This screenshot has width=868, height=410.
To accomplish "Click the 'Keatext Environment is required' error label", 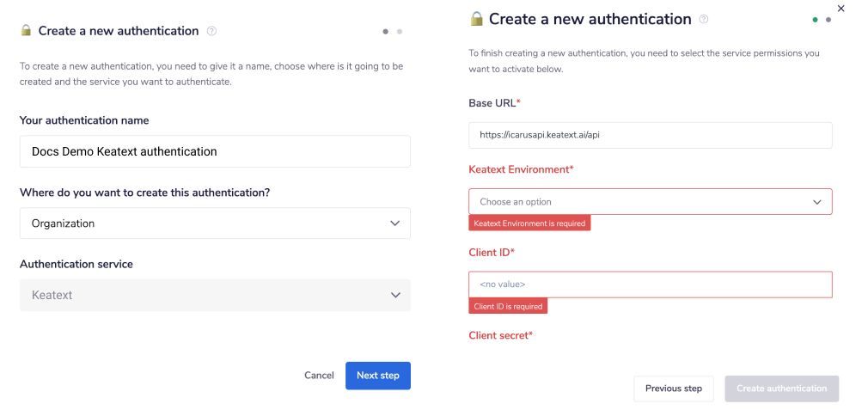I will pyautogui.click(x=529, y=223).
